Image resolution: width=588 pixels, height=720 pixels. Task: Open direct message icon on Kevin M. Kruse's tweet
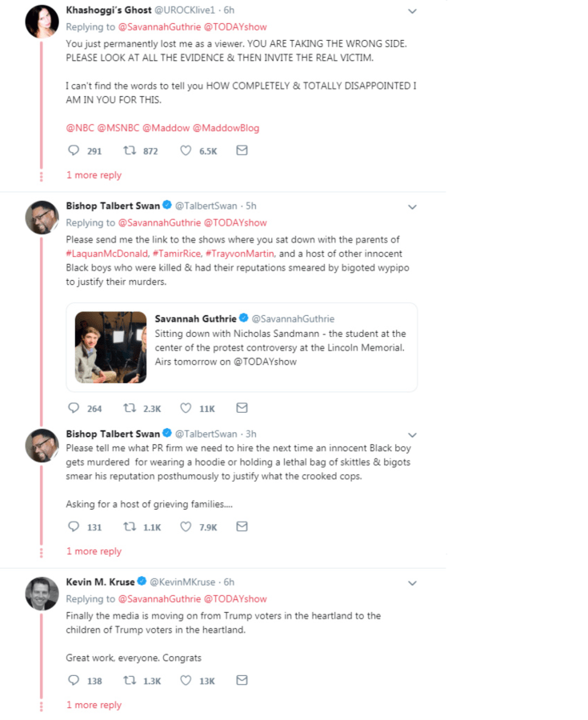(242, 680)
